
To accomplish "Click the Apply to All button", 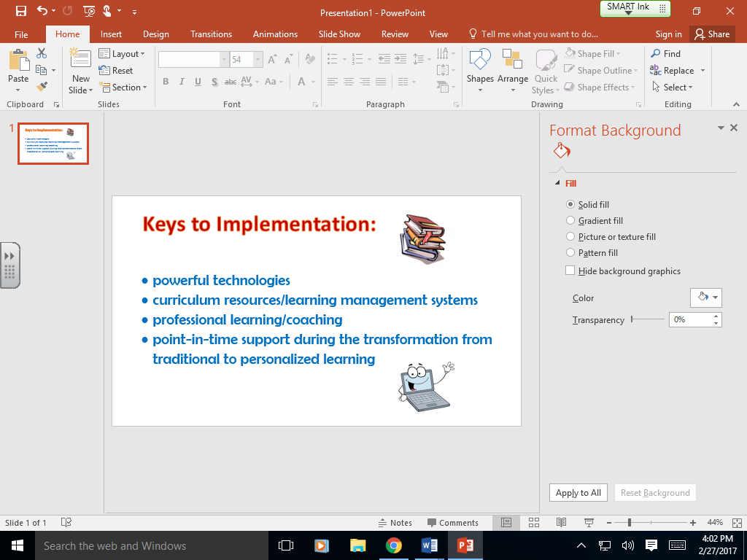I will pyautogui.click(x=578, y=493).
